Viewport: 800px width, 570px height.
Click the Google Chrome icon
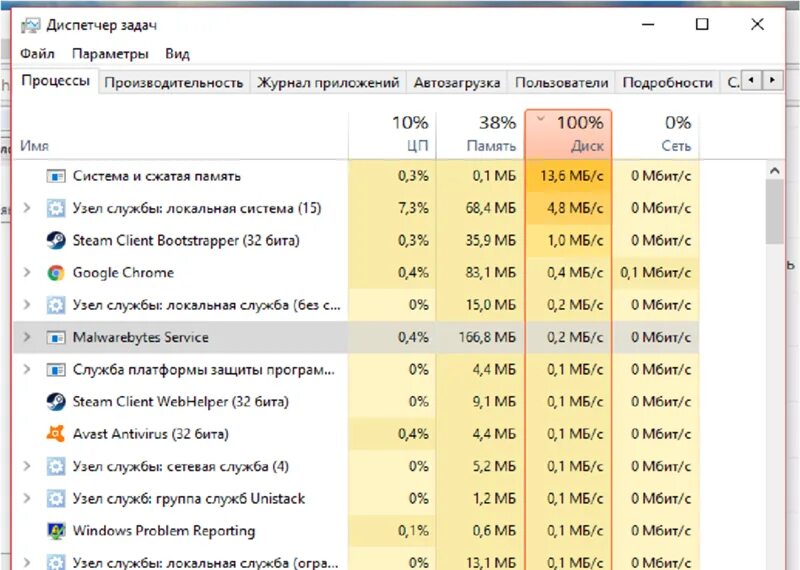pos(56,273)
